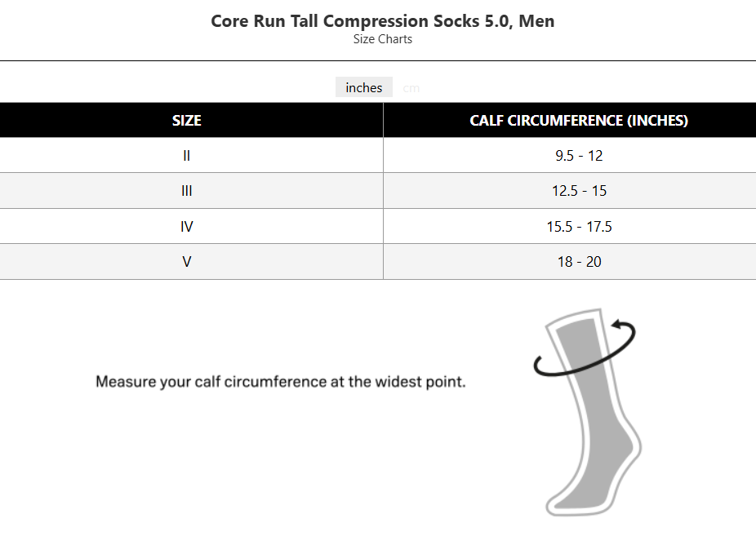The image size is (756, 545).
Task: Switch units to cm
Action: point(411,88)
